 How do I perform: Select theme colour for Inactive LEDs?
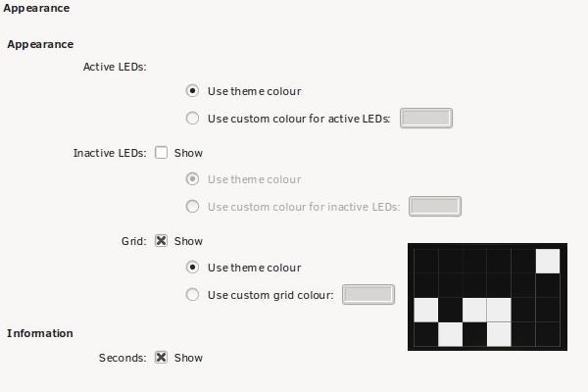coord(193,179)
